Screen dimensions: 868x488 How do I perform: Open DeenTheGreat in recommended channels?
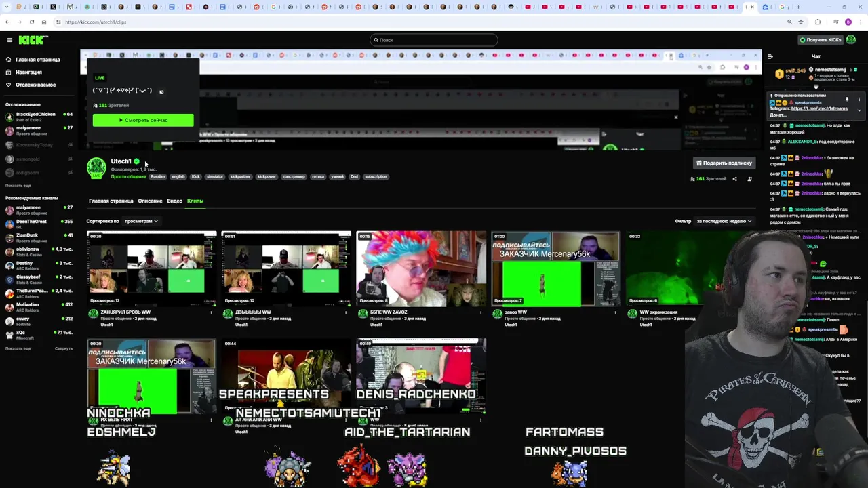[39, 224]
